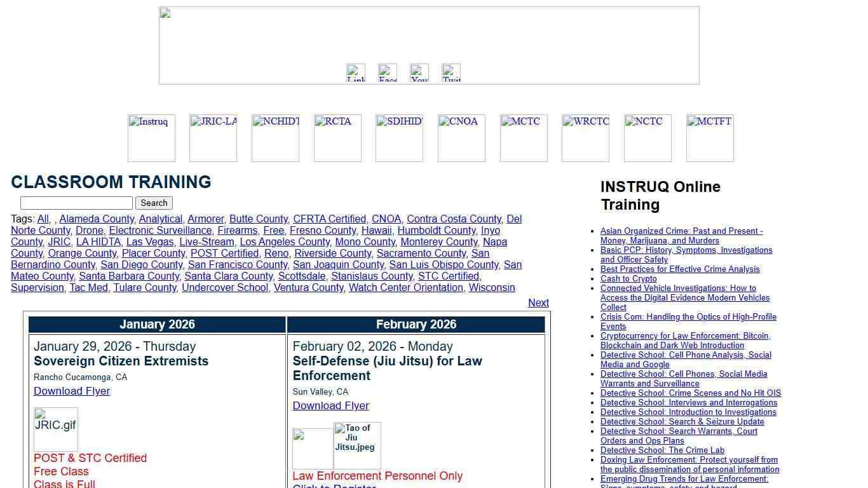
Task: Go to the Next page of classes
Action: [x=538, y=303]
